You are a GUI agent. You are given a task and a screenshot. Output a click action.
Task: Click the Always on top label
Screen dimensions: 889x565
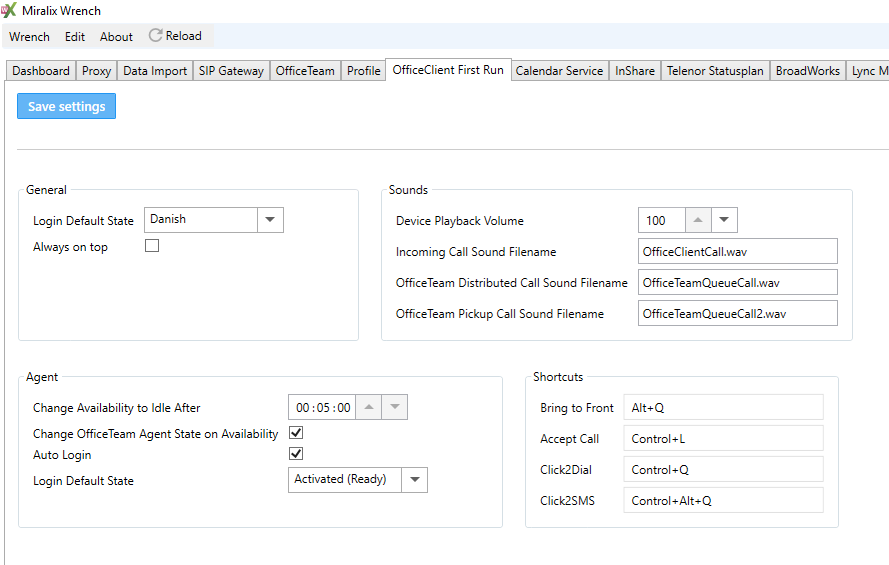[70, 247]
